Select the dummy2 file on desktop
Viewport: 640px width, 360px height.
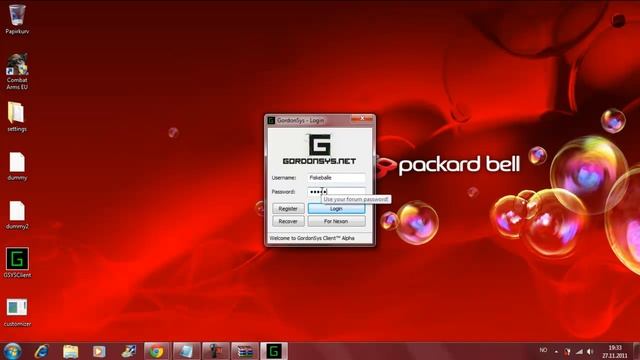tap(17, 215)
